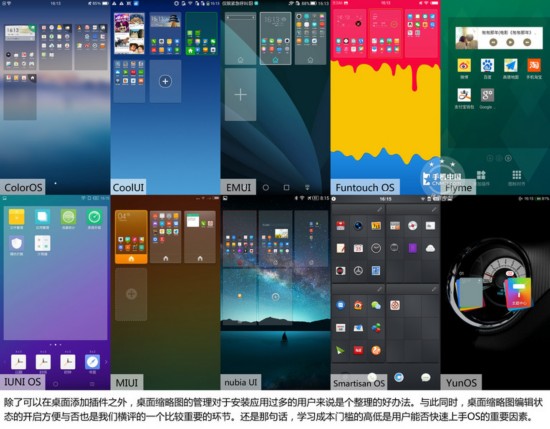
Task: Tap the Flyme add-widget icon at bottom
Action: tap(481, 175)
